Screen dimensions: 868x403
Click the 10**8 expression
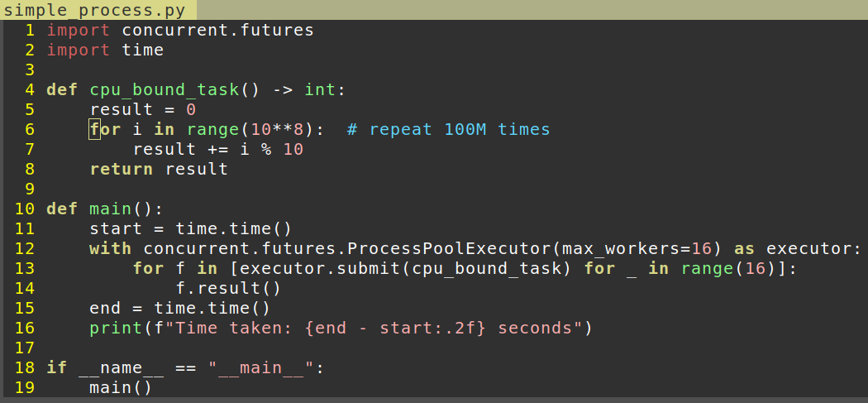[277, 130]
